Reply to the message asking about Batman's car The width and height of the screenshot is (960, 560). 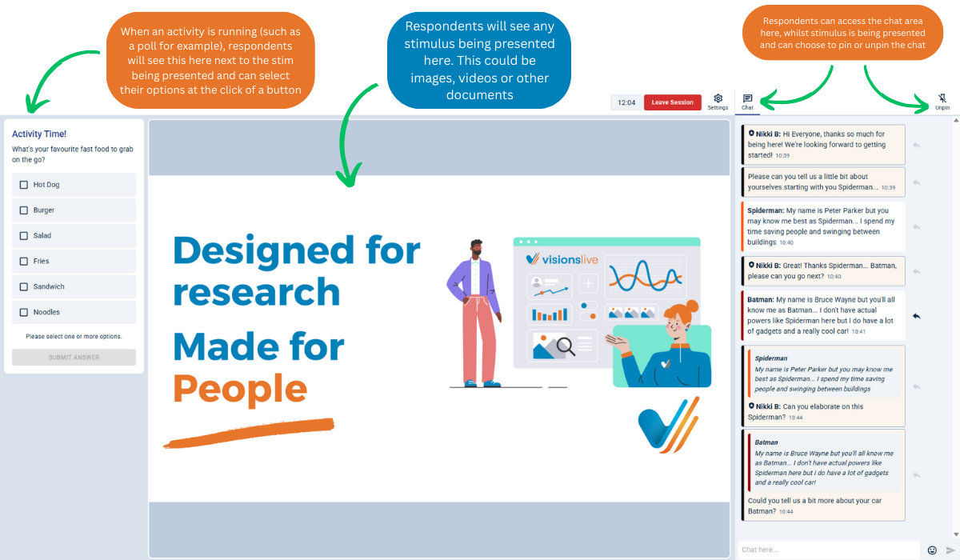point(917,475)
